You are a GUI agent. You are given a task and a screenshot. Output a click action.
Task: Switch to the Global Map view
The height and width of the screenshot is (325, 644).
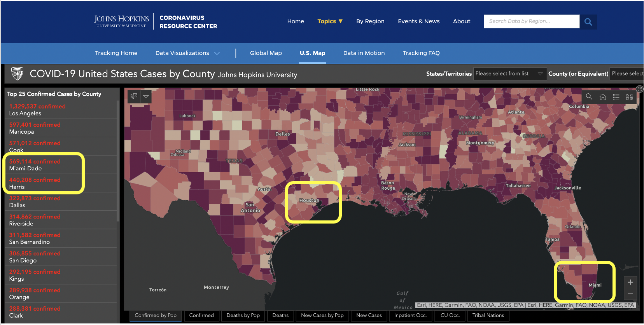pos(266,53)
